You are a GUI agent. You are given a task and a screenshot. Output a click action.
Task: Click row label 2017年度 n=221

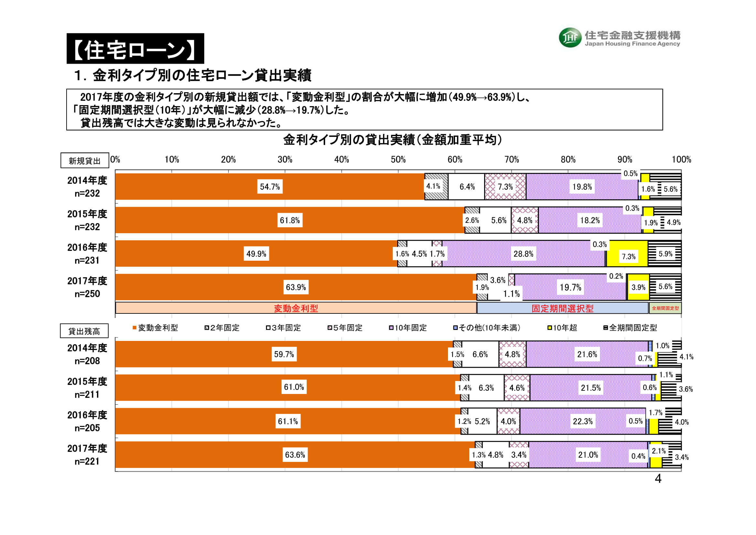tap(87, 455)
